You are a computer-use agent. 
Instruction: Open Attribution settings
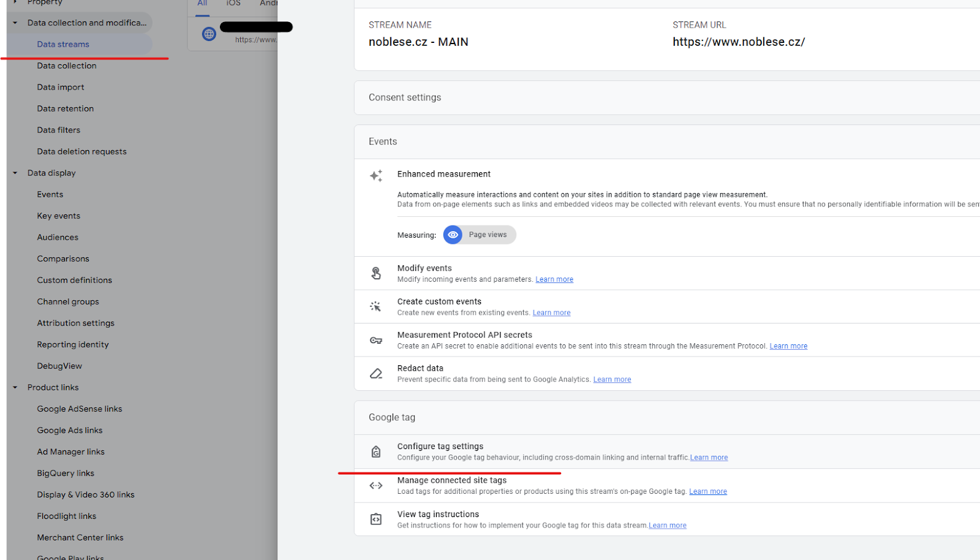click(76, 323)
